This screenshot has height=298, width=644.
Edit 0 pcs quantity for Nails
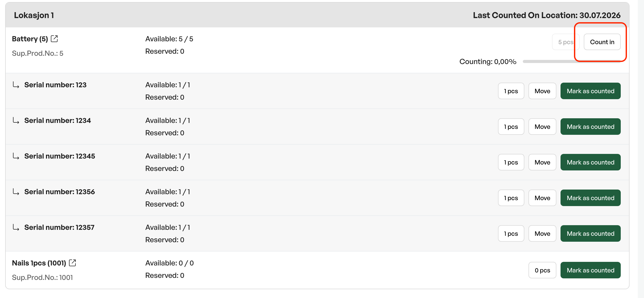[x=542, y=270]
